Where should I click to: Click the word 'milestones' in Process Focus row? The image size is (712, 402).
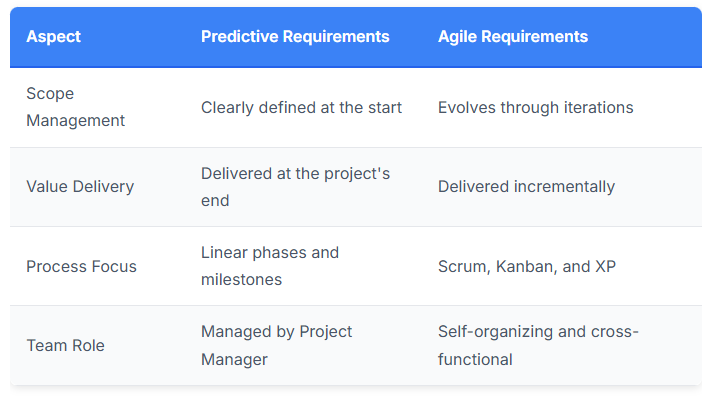coord(242,280)
